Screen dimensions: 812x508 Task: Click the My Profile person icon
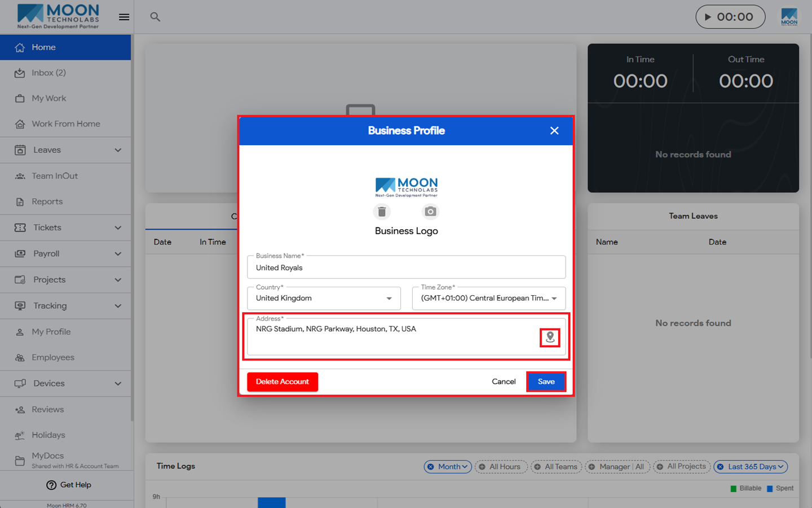20,332
